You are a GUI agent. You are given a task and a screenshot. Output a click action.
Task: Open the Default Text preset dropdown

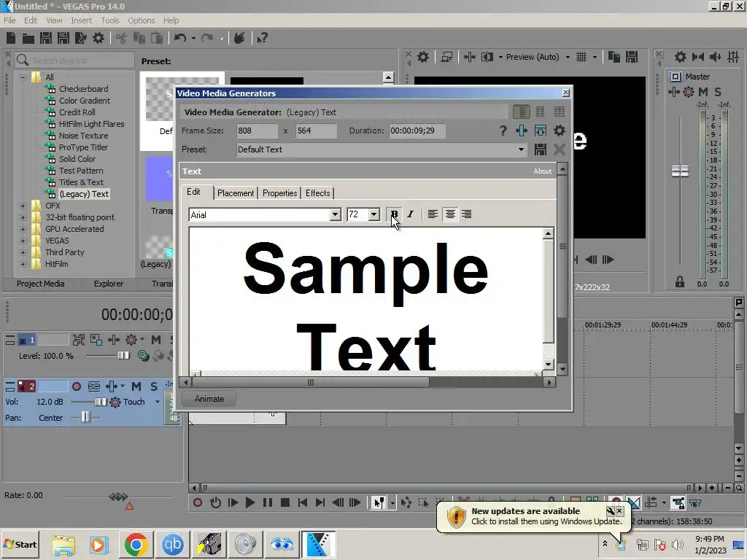(521, 149)
